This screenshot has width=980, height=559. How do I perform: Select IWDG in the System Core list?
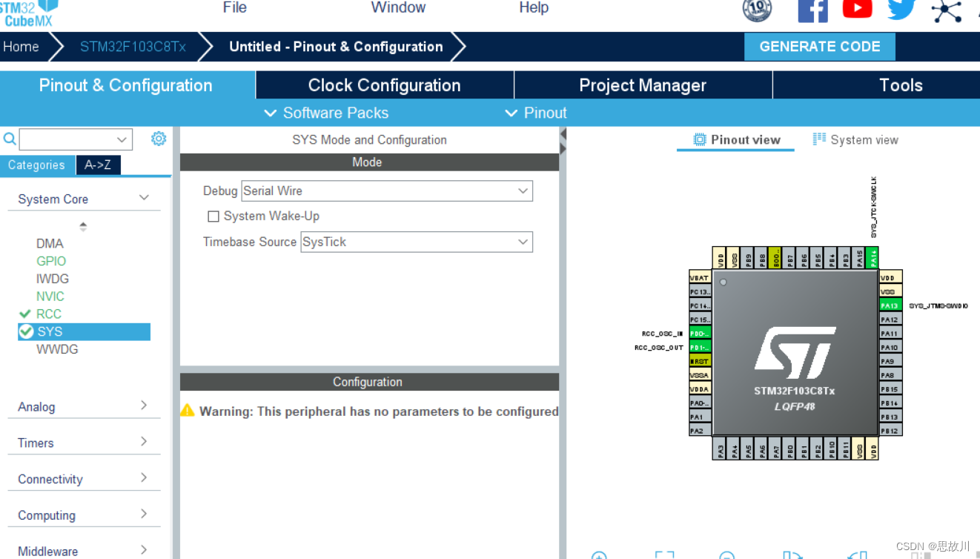tap(53, 279)
